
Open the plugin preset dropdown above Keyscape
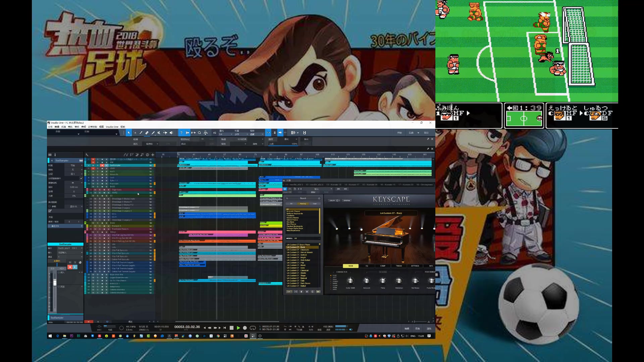pyautogui.click(x=318, y=189)
